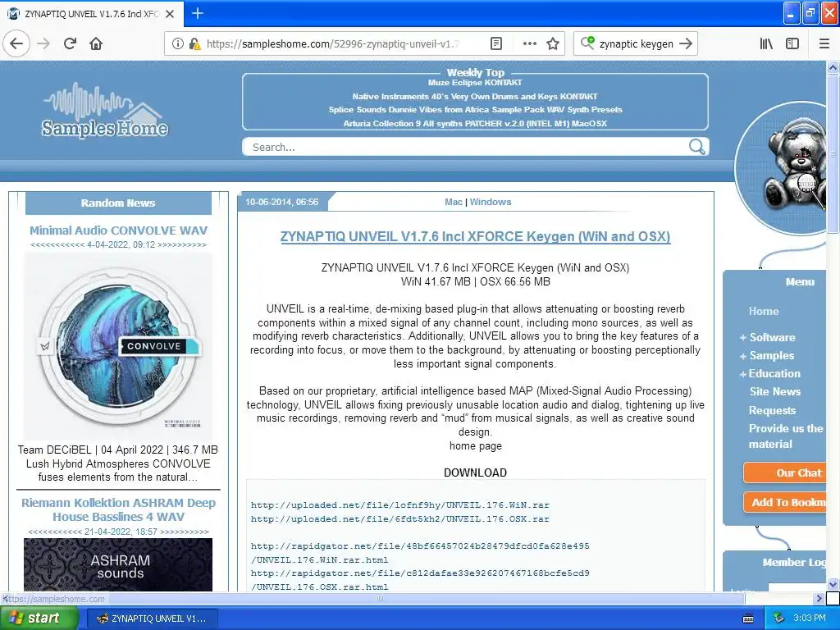Open Muze Eclipse KONTAKT weekly top link
840x630 pixels.
coord(475,83)
